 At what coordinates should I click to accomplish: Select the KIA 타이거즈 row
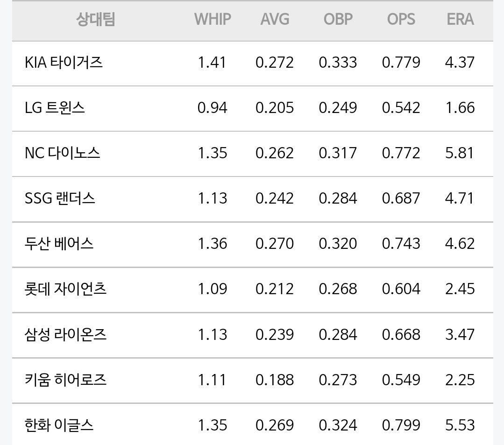[64, 63]
